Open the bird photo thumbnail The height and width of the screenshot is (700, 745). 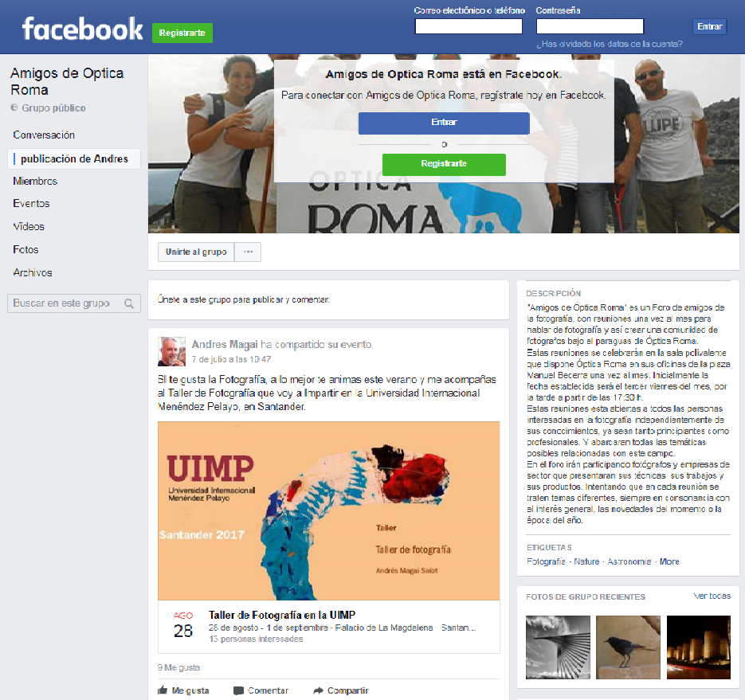[628, 647]
